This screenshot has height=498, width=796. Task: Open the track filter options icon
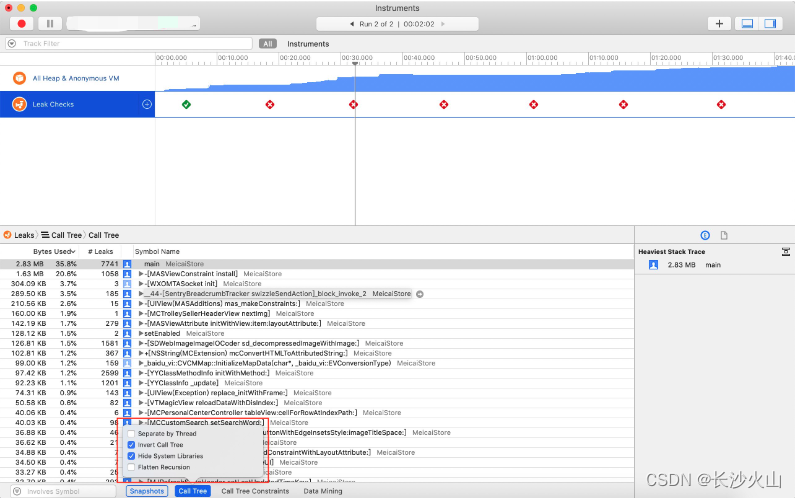(12, 44)
